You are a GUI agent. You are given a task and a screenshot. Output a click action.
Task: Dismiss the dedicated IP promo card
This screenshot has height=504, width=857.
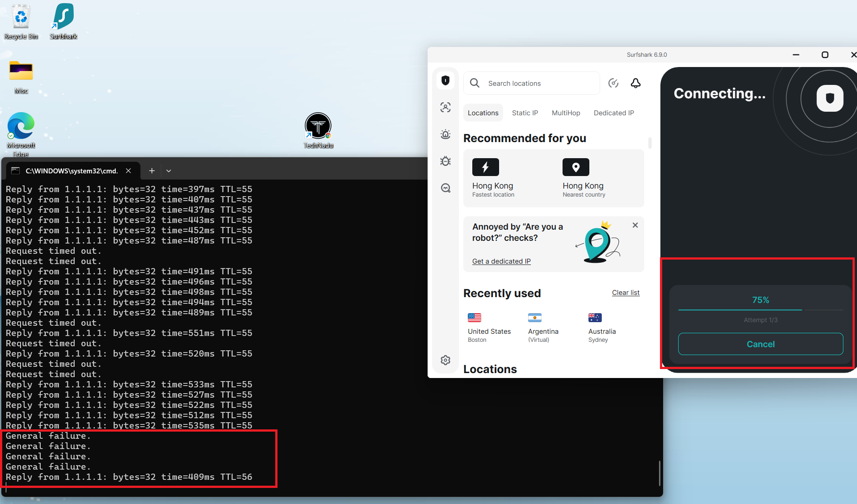[x=635, y=225]
